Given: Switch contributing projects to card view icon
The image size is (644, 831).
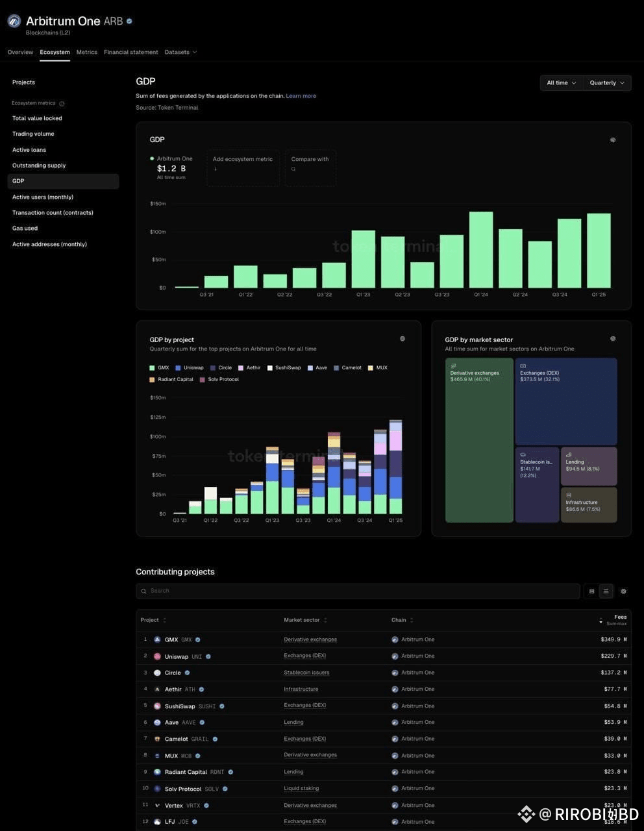Looking at the screenshot, I should click(x=591, y=591).
